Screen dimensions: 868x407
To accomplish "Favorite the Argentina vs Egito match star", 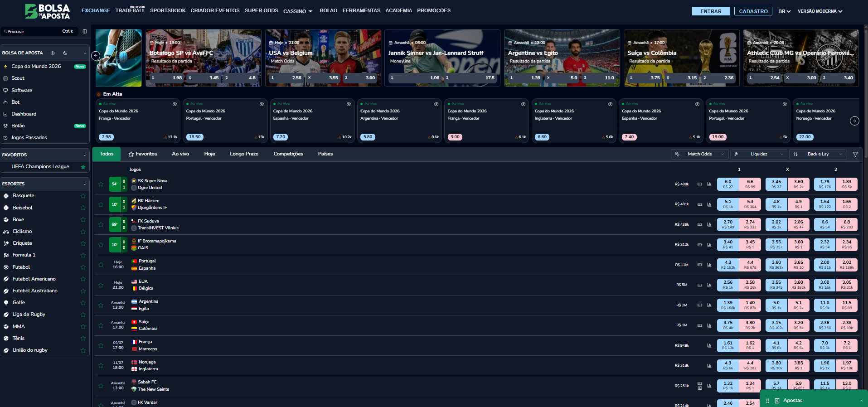I will coord(101,305).
